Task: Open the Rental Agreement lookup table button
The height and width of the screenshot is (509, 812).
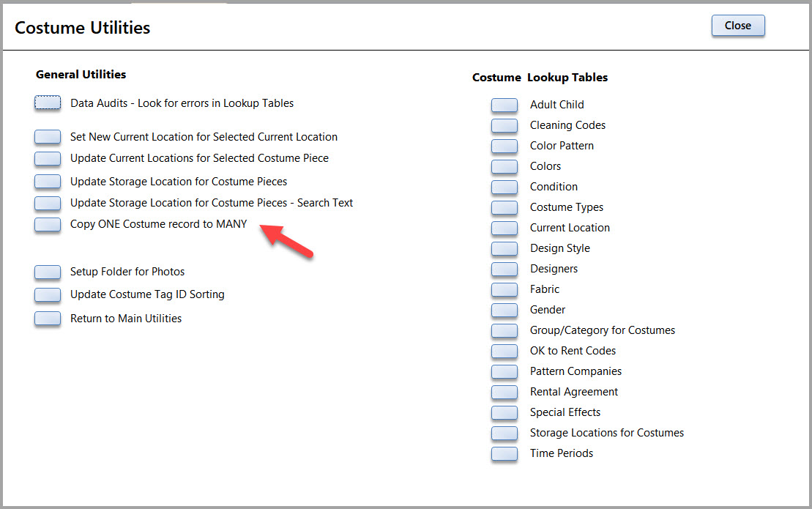Action: (504, 392)
